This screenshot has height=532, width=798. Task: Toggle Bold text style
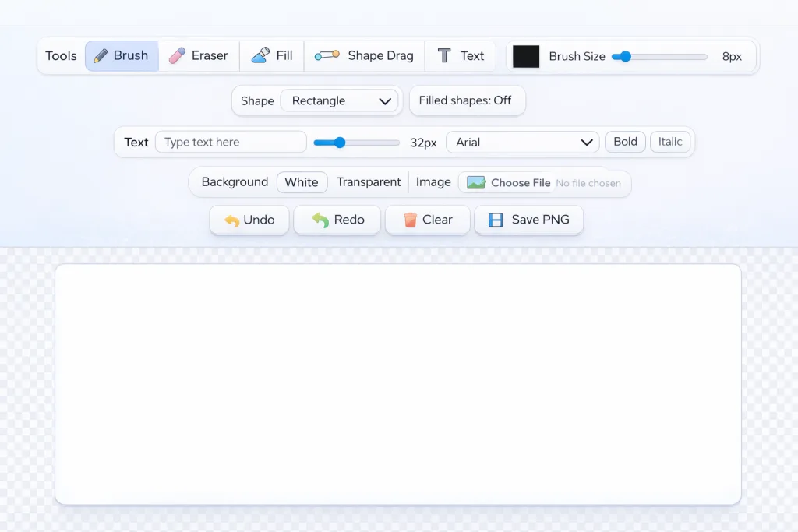pos(625,142)
